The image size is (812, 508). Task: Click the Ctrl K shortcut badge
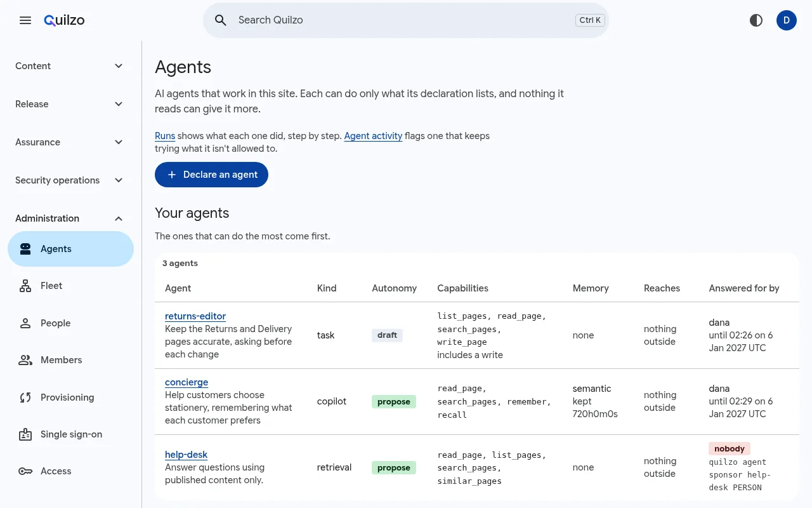pos(590,20)
